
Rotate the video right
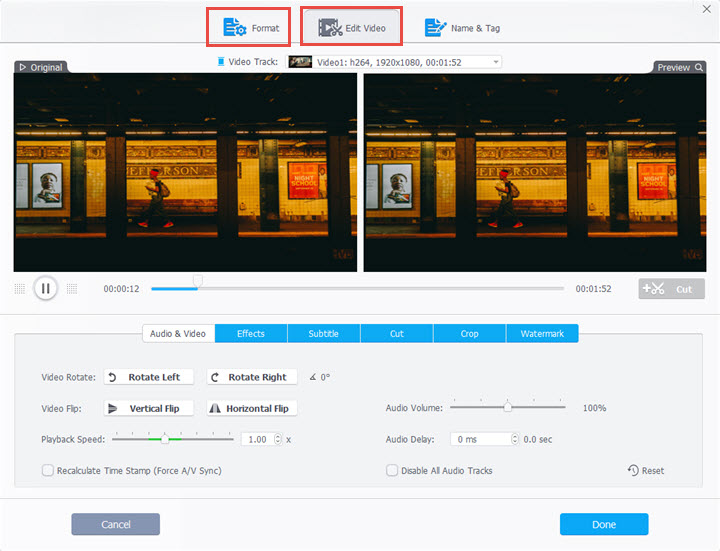[252, 377]
